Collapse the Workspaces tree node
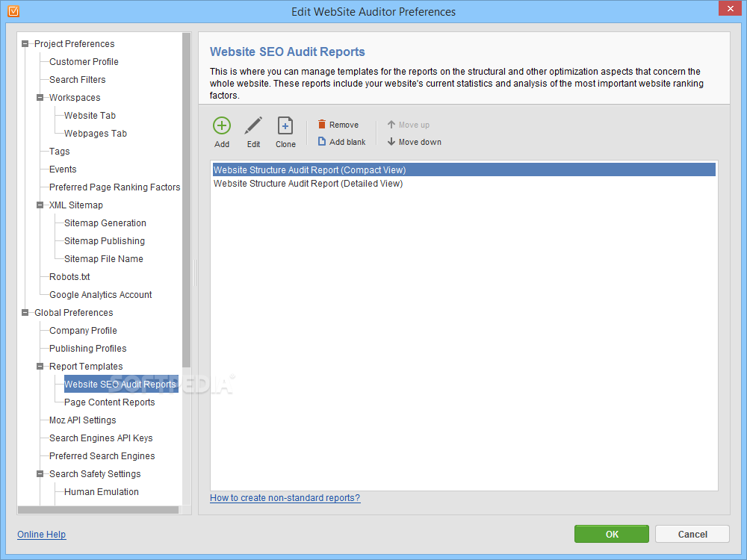Image resolution: width=747 pixels, height=560 pixels. 40,98
